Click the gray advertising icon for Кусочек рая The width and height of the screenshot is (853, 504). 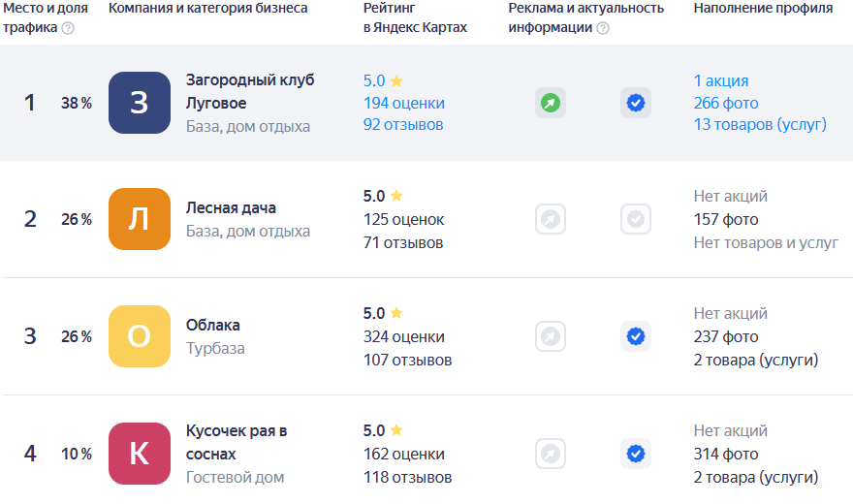click(551, 454)
